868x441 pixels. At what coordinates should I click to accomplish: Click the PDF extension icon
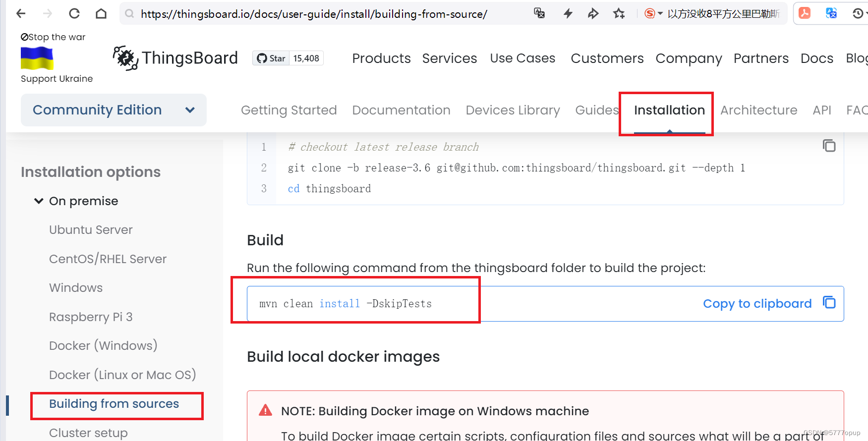[x=805, y=13]
